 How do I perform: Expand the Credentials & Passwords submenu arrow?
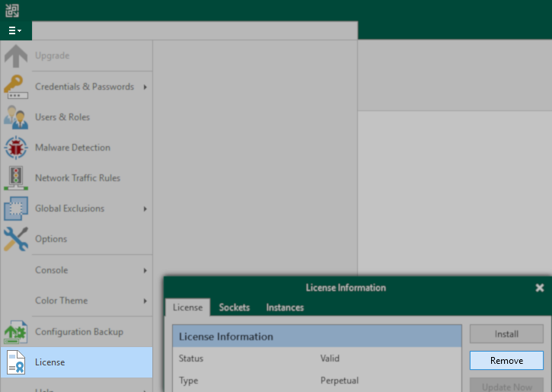[x=145, y=87]
